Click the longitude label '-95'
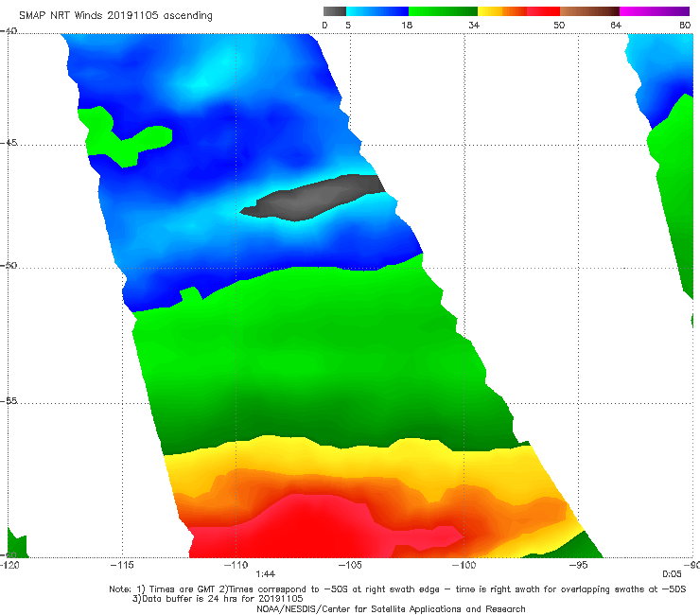The width and height of the screenshot is (700, 615). coord(579,565)
